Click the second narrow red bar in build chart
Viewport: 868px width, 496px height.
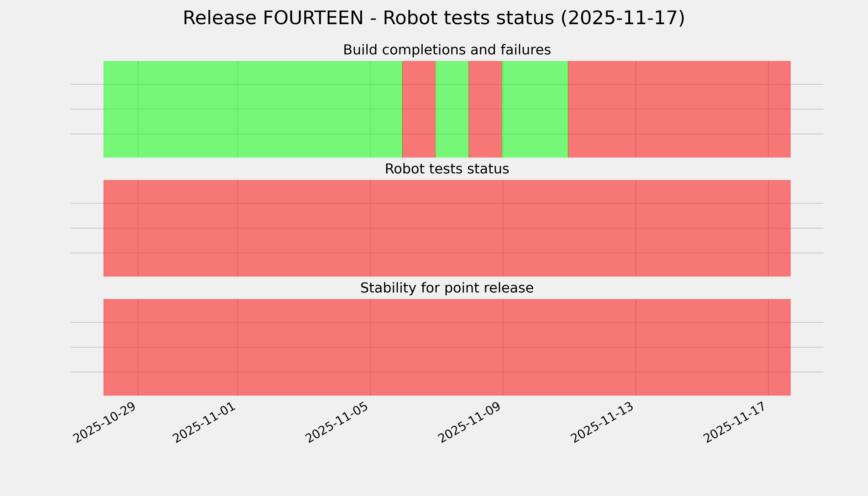[x=485, y=109]
